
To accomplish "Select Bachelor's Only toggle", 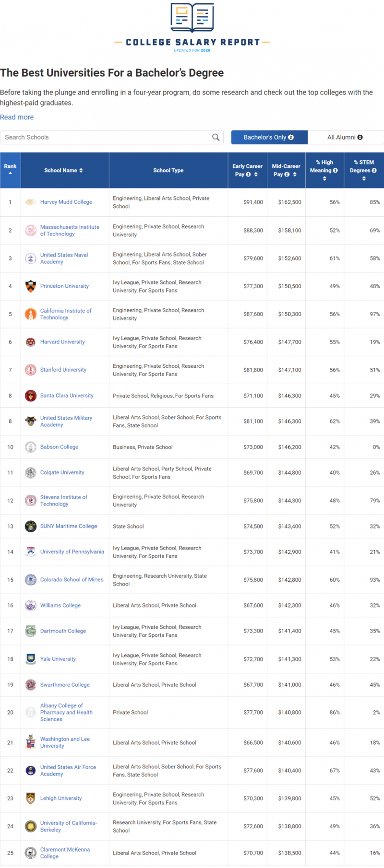I will click(269, 137).
